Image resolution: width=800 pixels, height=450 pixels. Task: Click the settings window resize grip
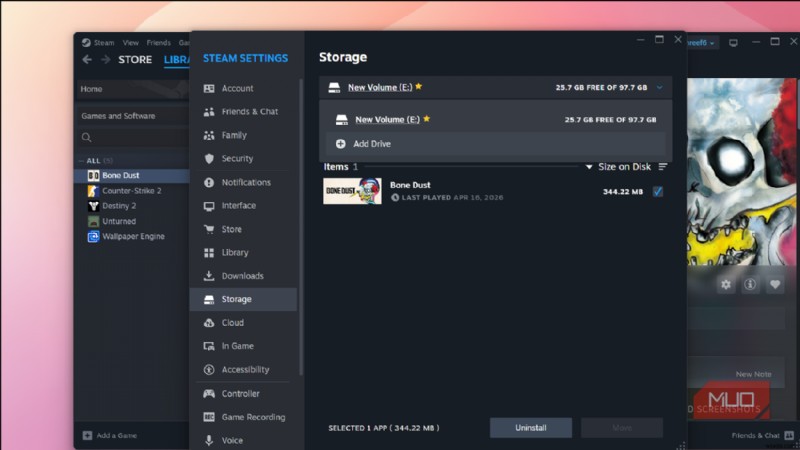(681, 445)
